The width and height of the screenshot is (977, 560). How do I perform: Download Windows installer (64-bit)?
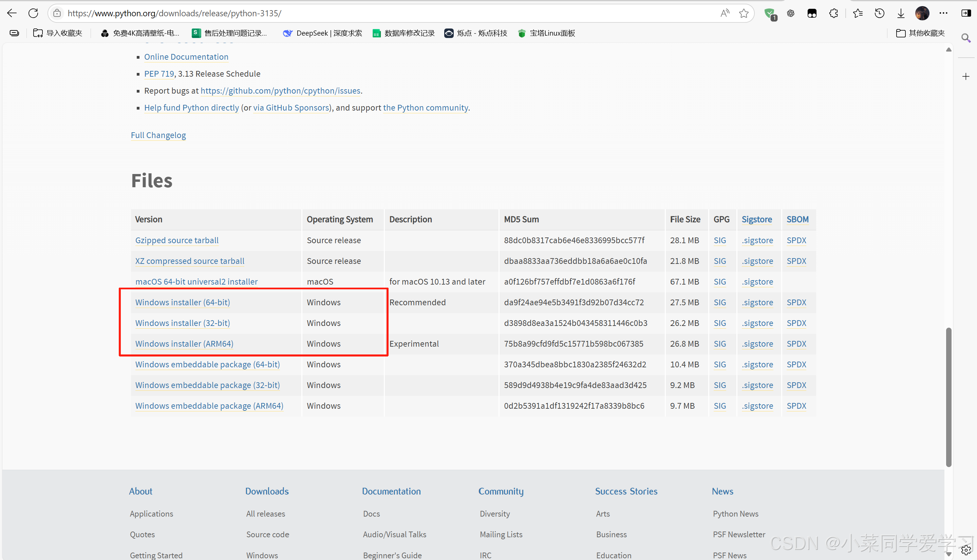point(182,302)
